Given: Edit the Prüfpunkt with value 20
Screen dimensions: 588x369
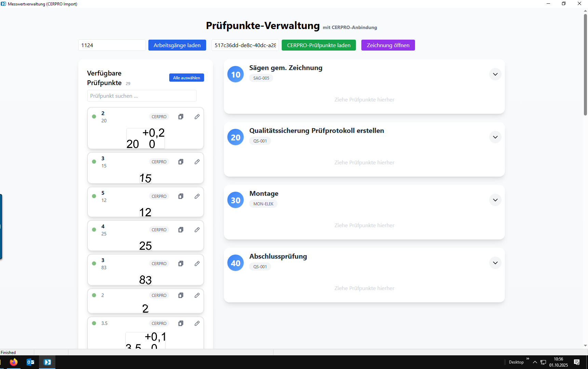Looking at the screenshot, I should coord(197,117).
